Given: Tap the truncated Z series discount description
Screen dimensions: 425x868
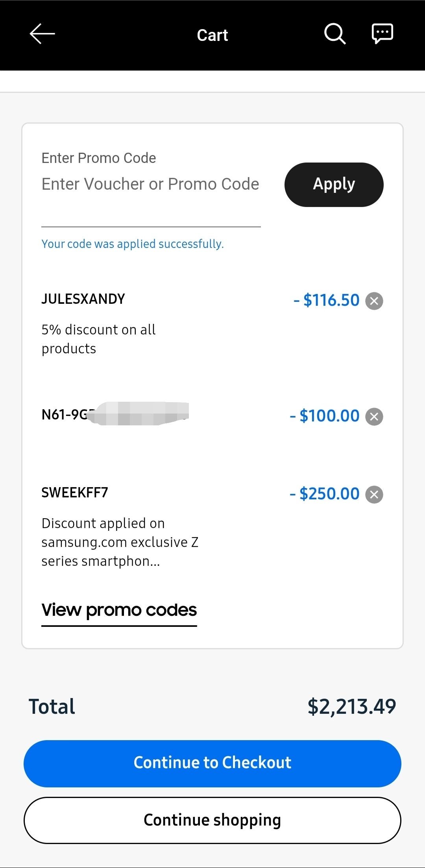Looking at the screenshot, I should [x=120, y=542].
